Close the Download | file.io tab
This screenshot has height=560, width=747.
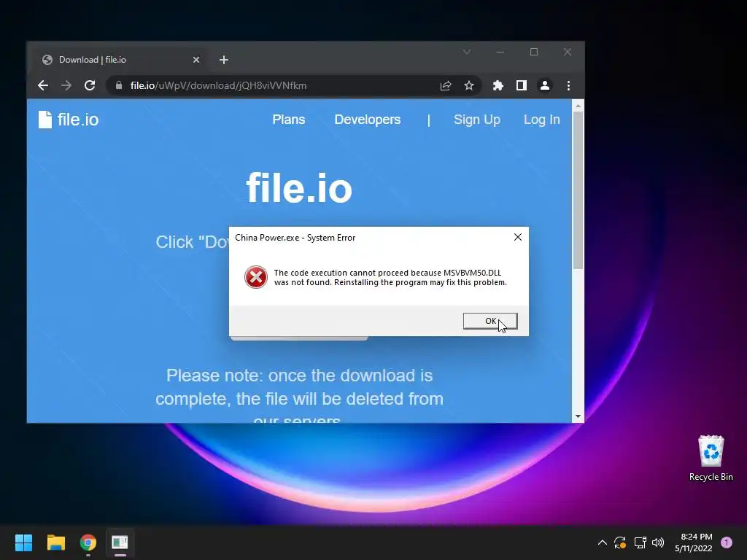(196, 60)
